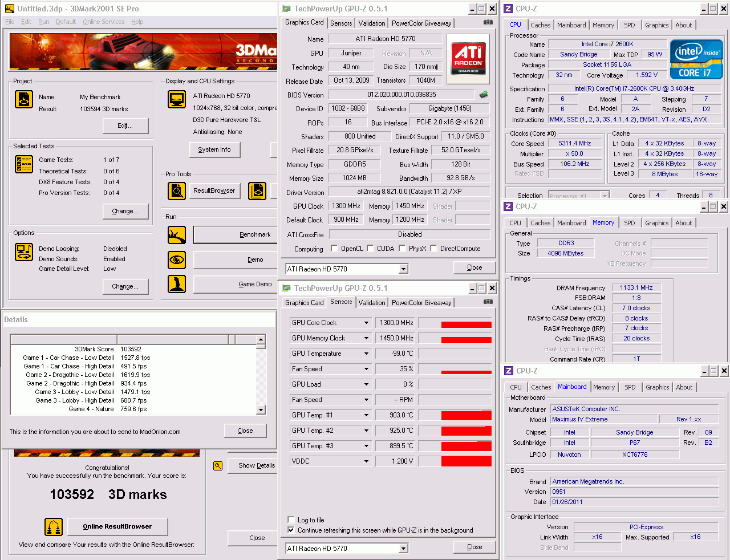Screen dimensions: 730x560
Task: Open the GPU Temperature sensor dropdown
Action: click(x=366, y=354)
